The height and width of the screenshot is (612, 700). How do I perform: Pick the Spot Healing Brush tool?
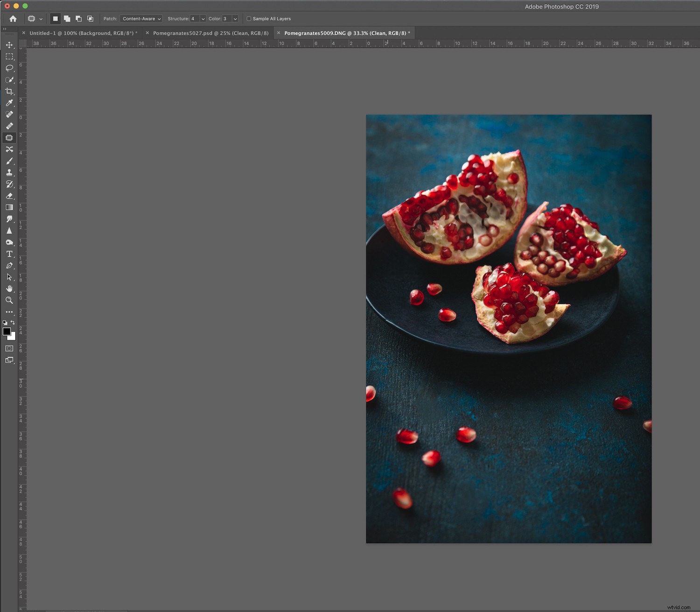(x=9, y=114)
